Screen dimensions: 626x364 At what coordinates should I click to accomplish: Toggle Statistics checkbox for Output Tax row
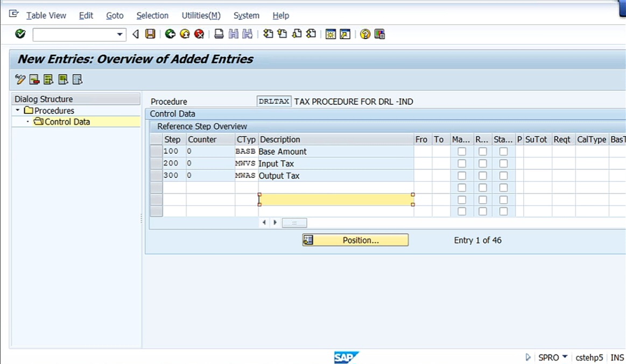click(x=503, y=175)
